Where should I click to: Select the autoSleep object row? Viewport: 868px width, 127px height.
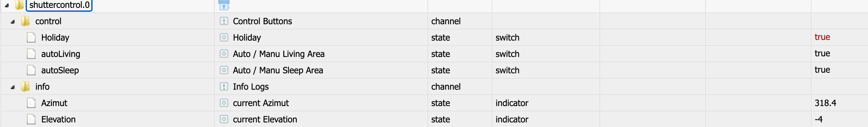coord(434,70)
